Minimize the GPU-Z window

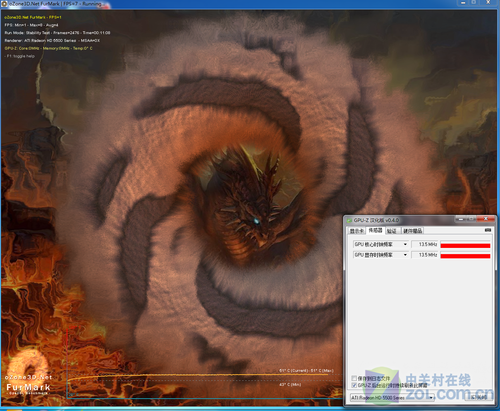(461, 219)
